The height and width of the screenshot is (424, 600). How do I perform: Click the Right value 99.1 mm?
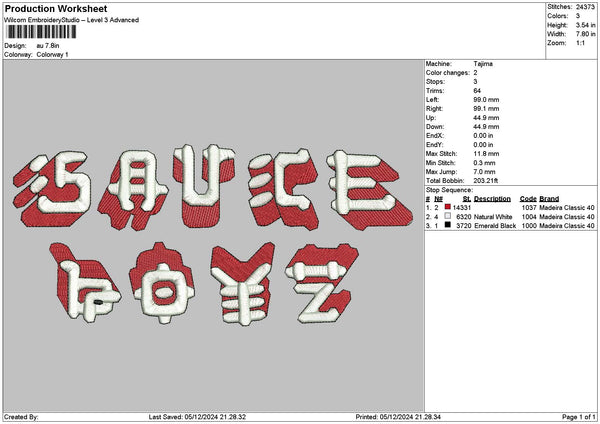486,109
